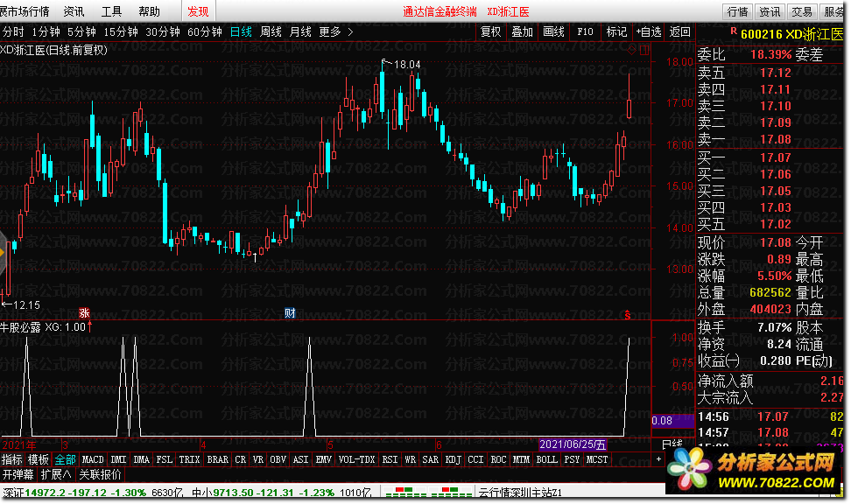The image size is (851, 504).
Task: Select the DMI indicator
Action: tap(119, 459)
